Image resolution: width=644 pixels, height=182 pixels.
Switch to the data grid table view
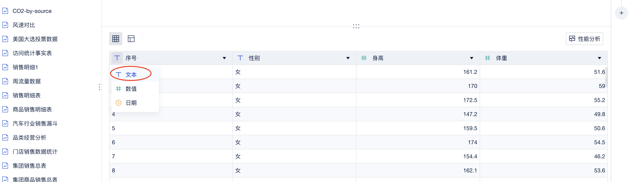click(115, 39)
